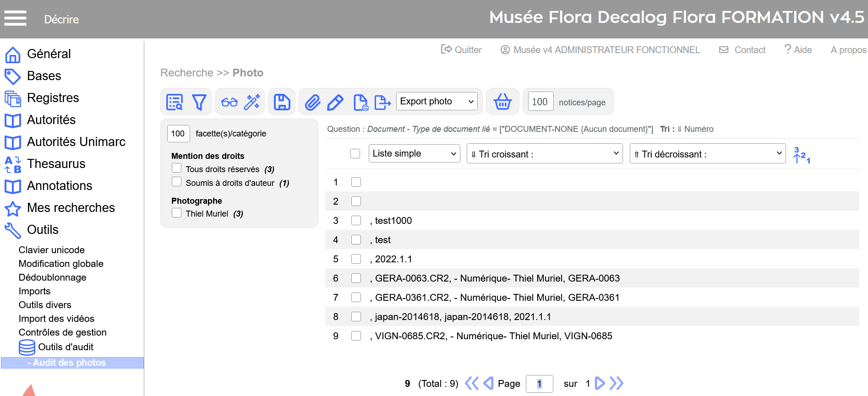Click the floppy disk save icon
The height and width of the screenshot is (396, 868).
(282, 102)
